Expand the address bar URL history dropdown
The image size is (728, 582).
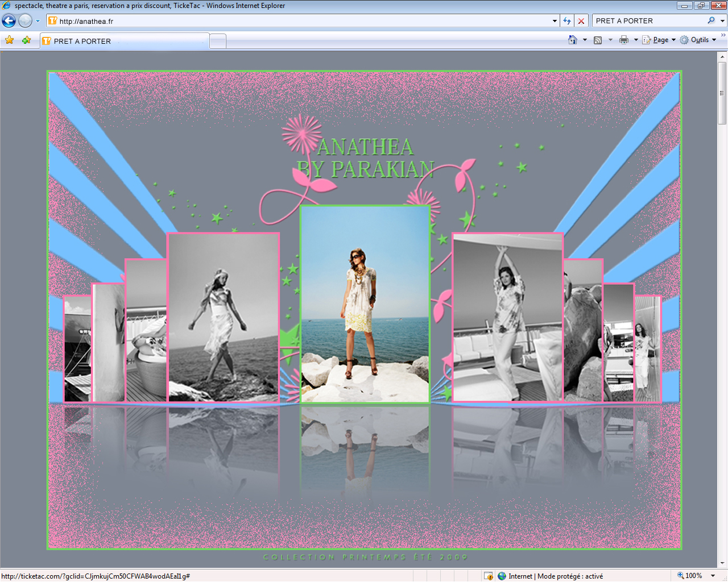pos(555,21)
